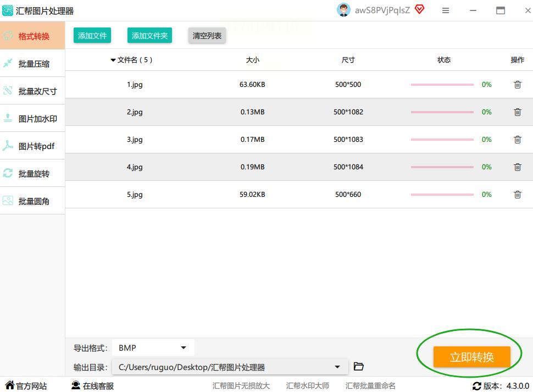Select the 1.jpg file name
The height and width of the screenshot is (392, 533).
coord(135,85)
